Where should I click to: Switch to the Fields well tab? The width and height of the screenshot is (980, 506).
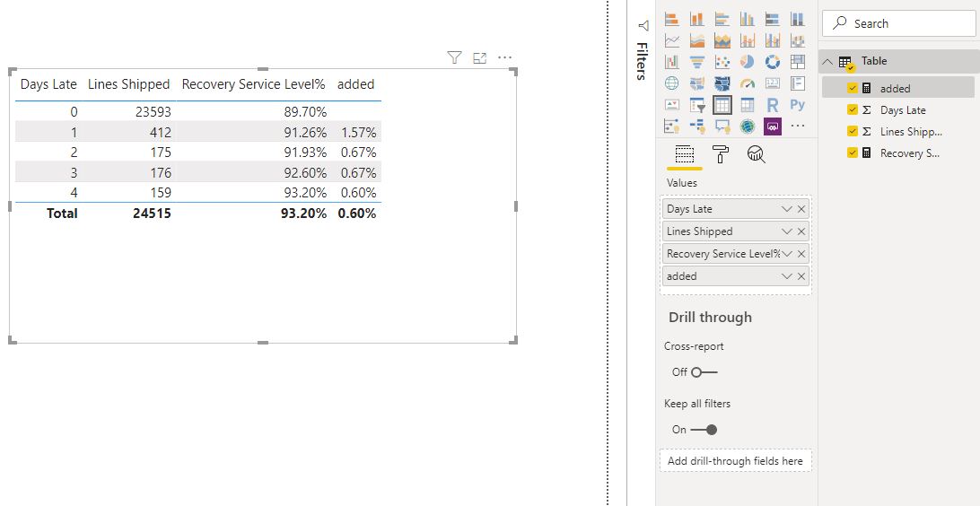685,154
